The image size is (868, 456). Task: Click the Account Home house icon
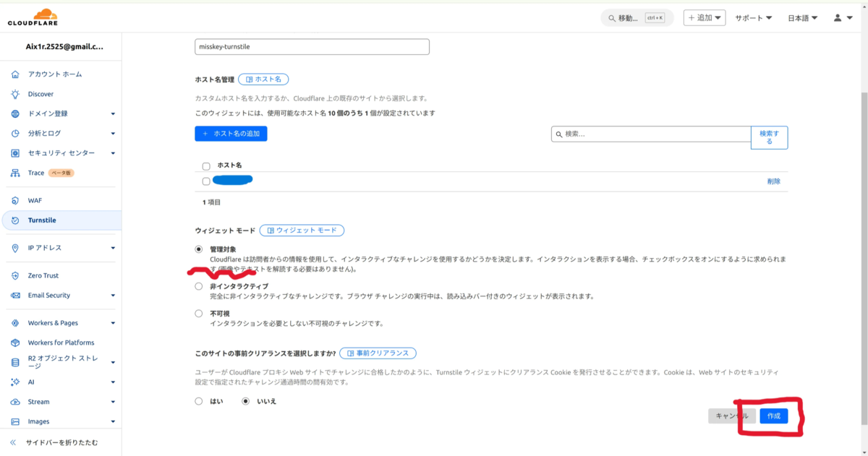[x=15, y=74]
